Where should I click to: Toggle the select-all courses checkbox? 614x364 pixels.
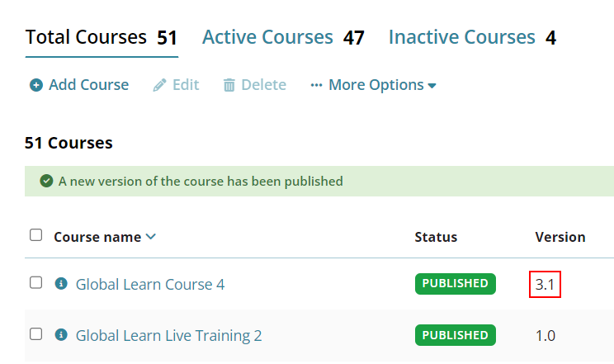[x=36, y=235]
